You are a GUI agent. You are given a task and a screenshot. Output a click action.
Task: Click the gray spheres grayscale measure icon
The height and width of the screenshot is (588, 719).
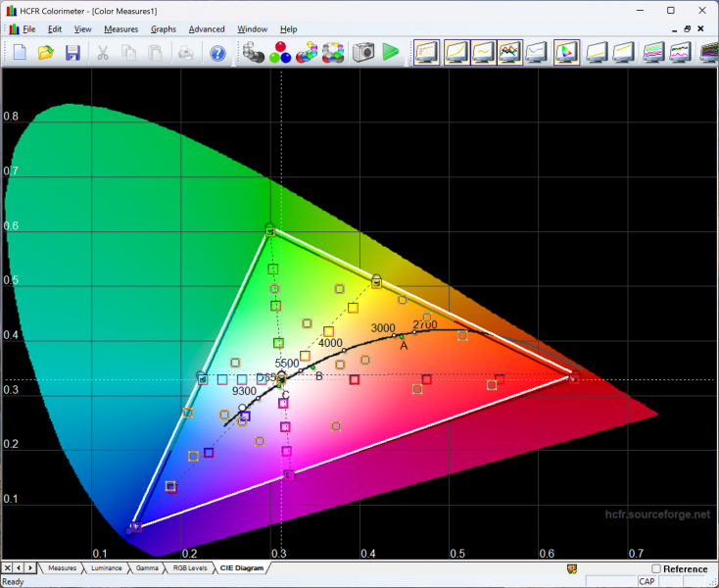tap(254, 52)
